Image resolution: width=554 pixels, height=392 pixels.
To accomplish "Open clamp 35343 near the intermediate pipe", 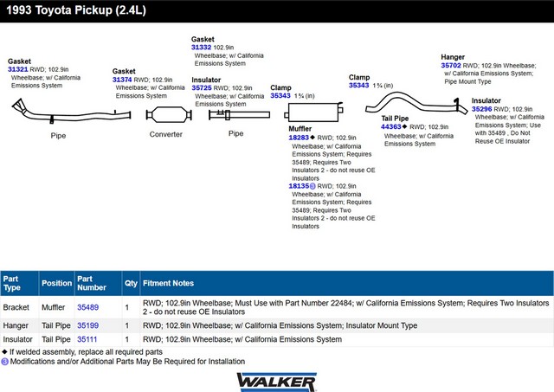I will click(x=280, y=96).
